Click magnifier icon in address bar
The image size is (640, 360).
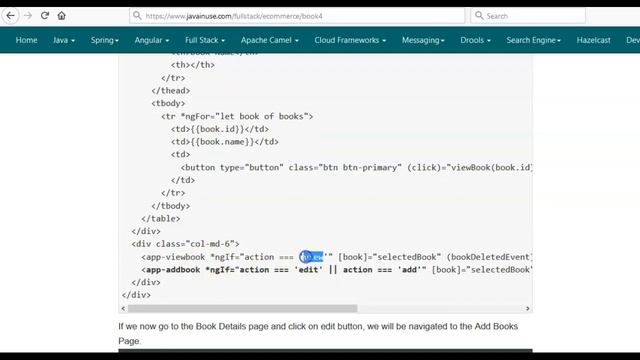pos(137,16)
